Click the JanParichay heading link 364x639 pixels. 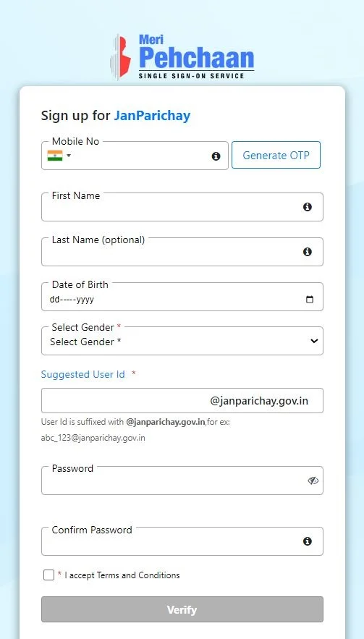point(152,116)
